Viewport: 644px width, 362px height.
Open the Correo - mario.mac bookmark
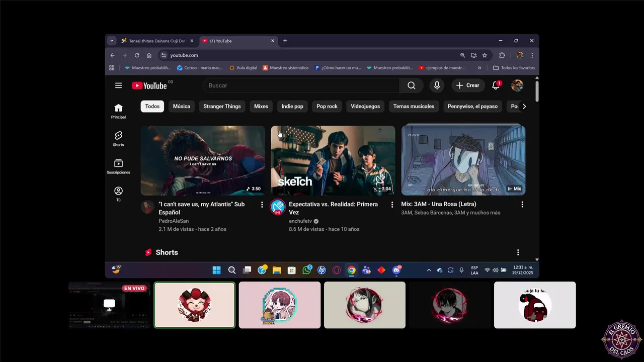point(200,68)
